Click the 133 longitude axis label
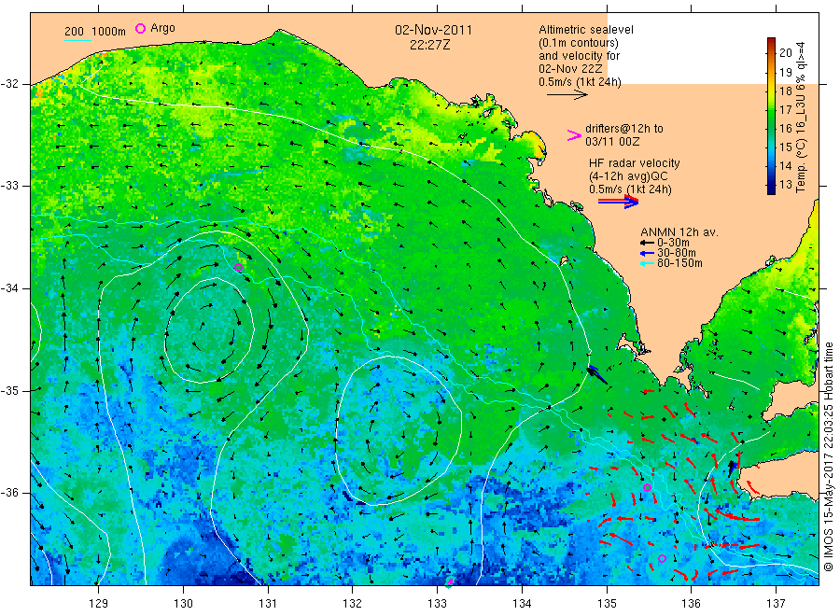The image size is (840, 616). (x=437, y=604)
